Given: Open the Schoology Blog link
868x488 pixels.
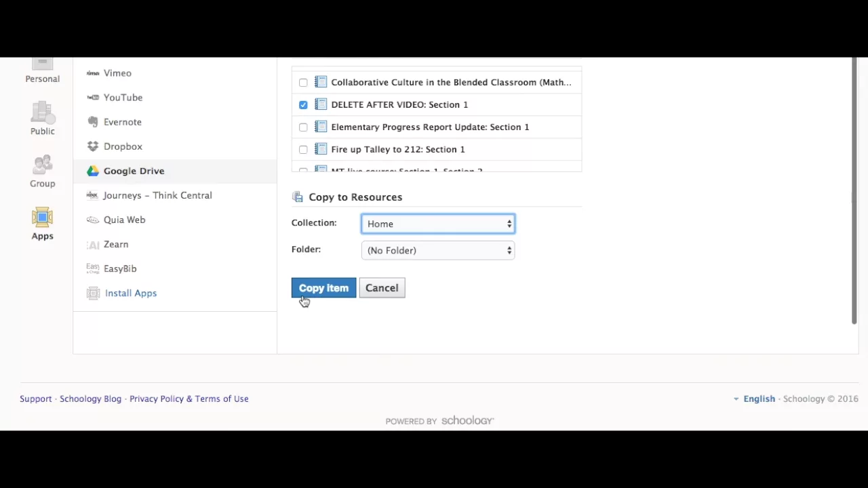Looking at the screenshot, I should pyautogui.click(x=90, y=399).
